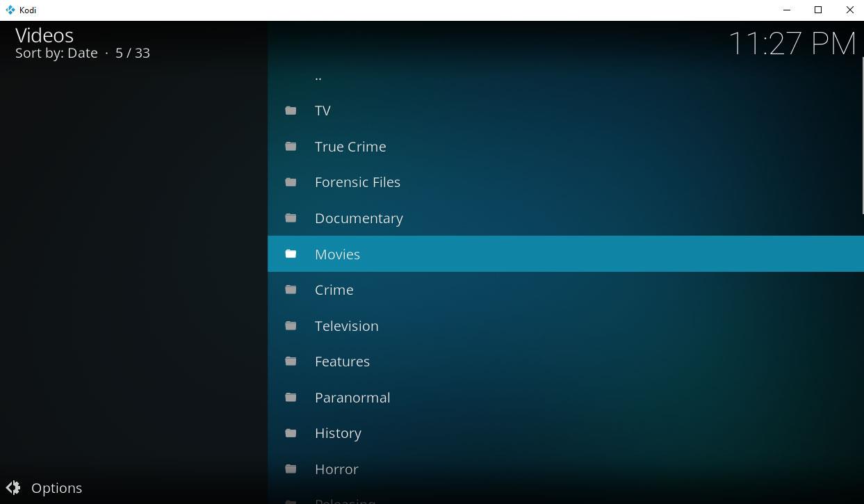Click the folder icon next to Forensic Files
864x504 pixels.
[291, 182]
